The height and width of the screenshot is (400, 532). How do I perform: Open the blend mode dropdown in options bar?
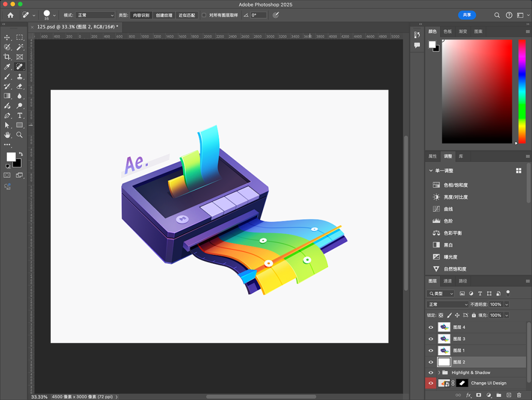click(x=95, y=15)
